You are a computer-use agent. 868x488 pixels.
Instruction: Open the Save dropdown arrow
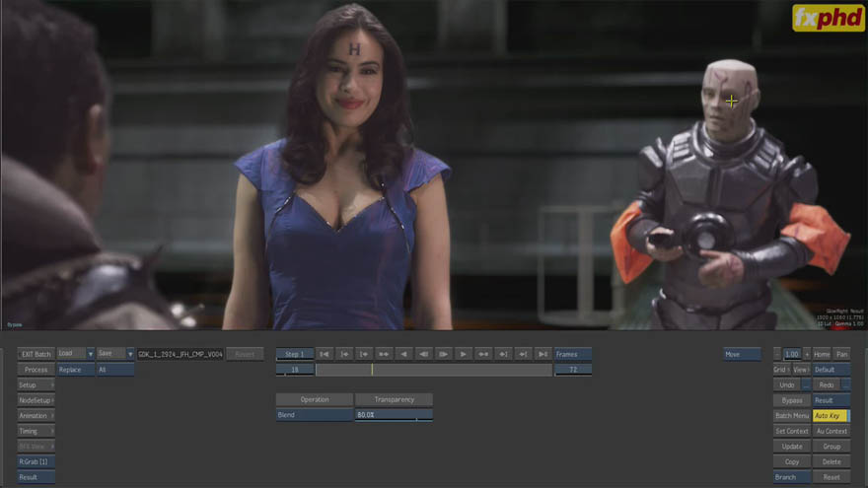coord(130,354)
